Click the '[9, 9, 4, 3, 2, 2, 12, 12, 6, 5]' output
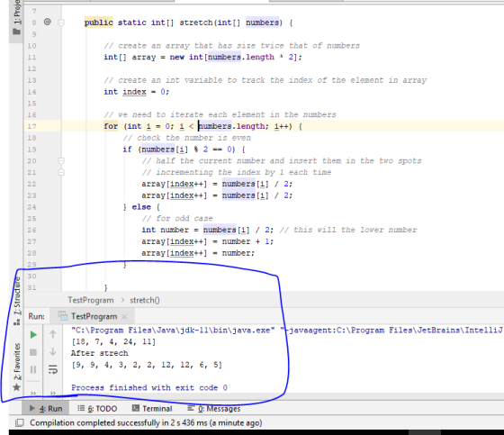The width and height of the screenshot is (504, 435). pos(147,365)
